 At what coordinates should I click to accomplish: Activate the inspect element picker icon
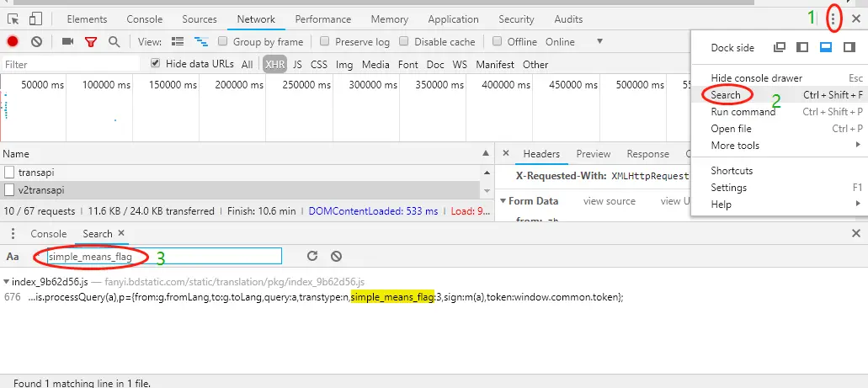click(x=13, y=19)
